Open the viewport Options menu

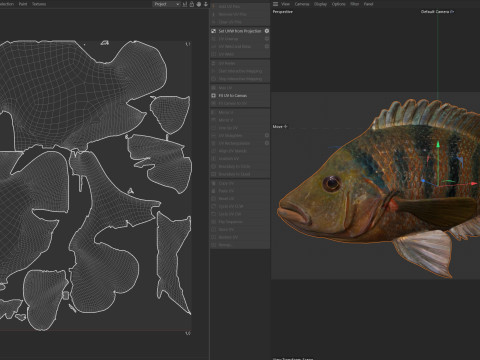pos(338,4)
